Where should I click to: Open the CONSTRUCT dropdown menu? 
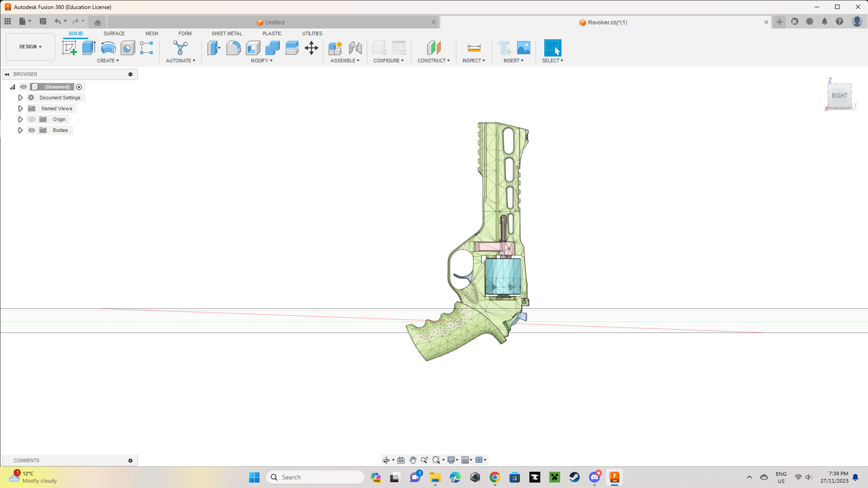click(434, 61)
